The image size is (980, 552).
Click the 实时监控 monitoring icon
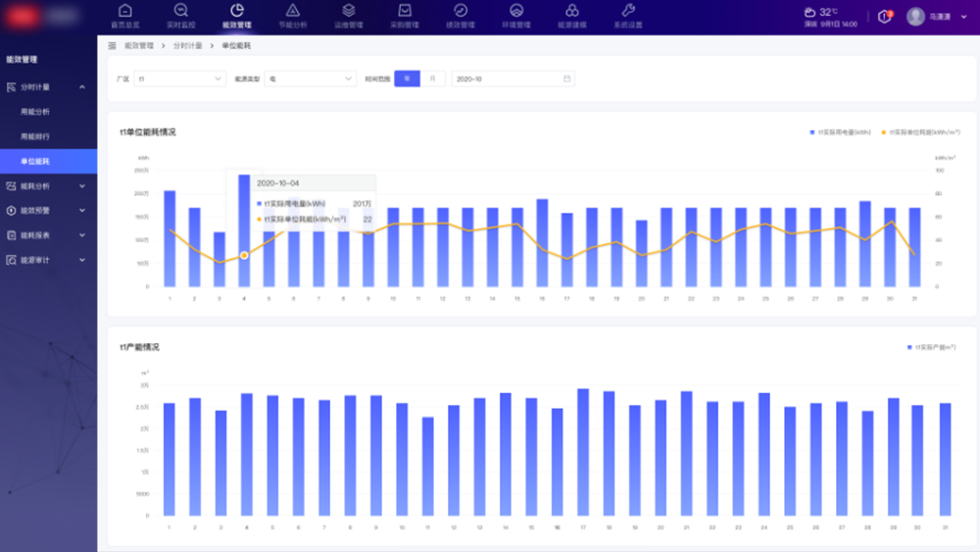pos(180,11)
